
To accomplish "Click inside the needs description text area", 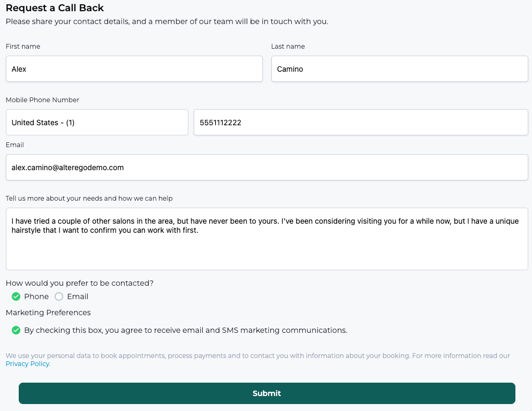I will point(267,239).
